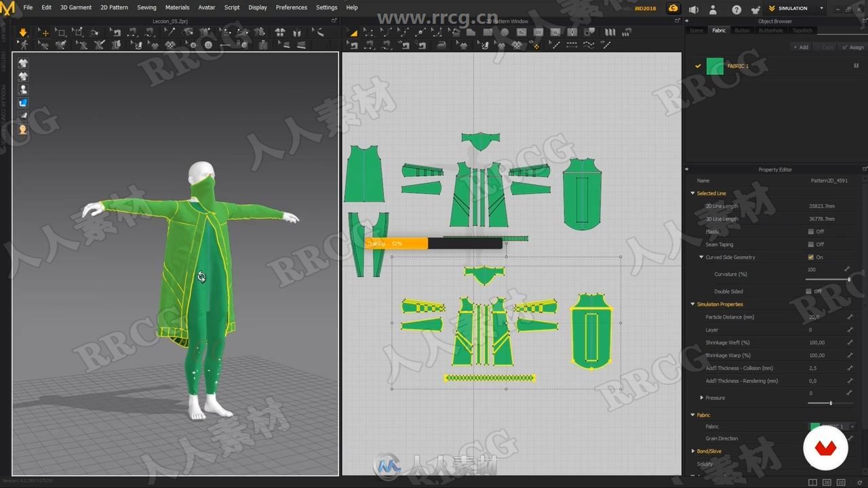Pick the needle Tack tool in 3D toolbar
868x488 pixels.
click(x=170, y=32)
